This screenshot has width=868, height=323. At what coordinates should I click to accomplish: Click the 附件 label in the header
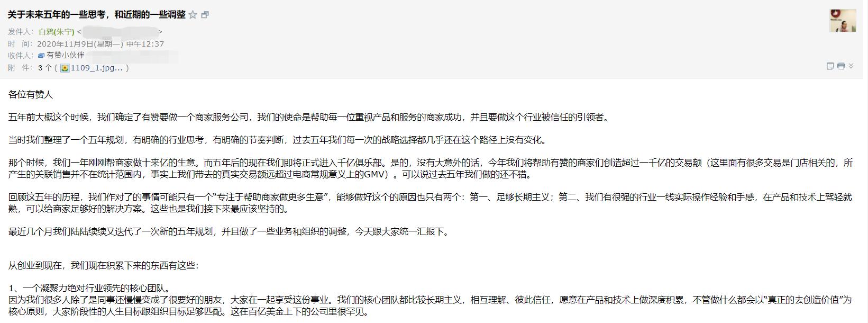pos(20,68)
